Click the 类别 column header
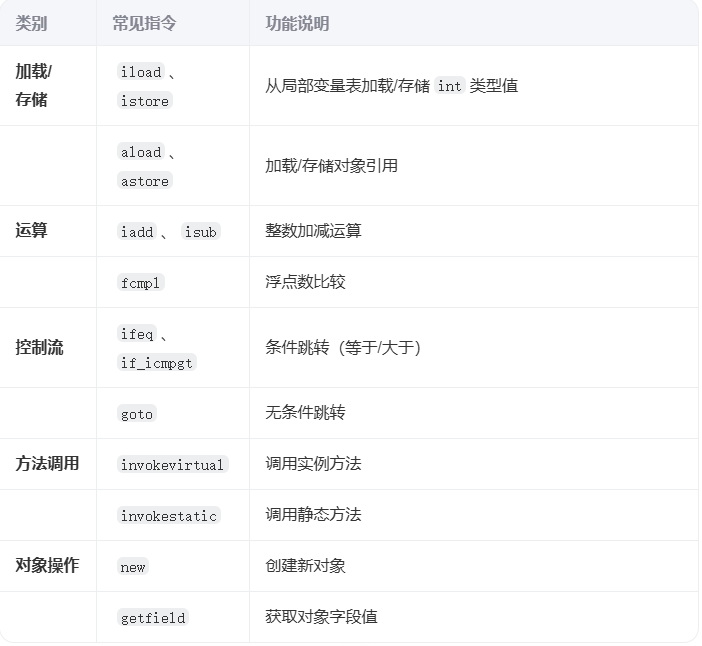The width and height of the screenshot is (702, 646). tap(31, 23)
